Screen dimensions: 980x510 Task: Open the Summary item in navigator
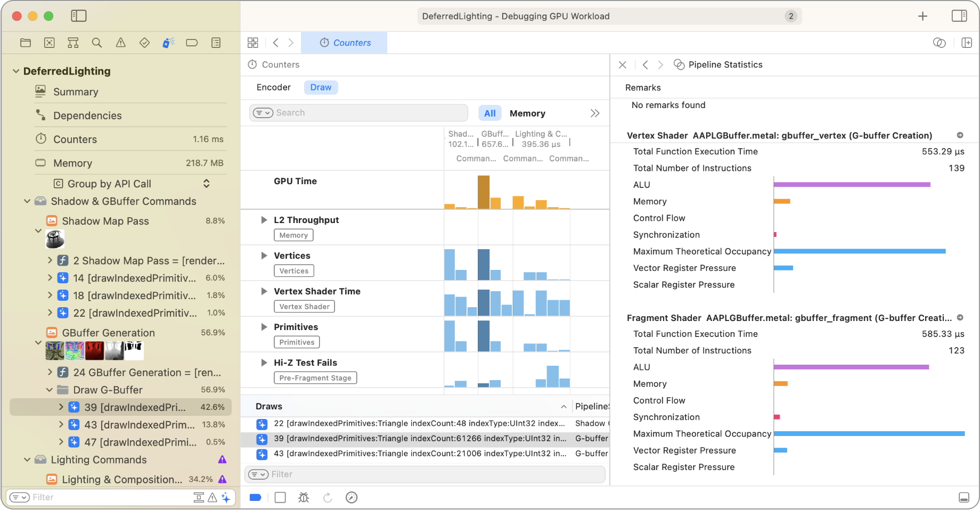pos(76,92)
